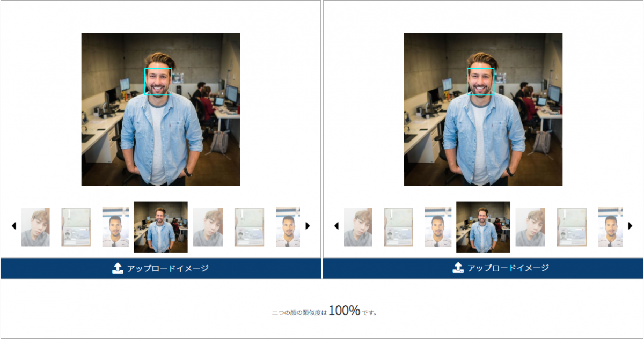Viewport: 644px width, 339px height.
Task: Select bearded man thumbnail beside right panel's next arrow
Action: tap(611, 227)
